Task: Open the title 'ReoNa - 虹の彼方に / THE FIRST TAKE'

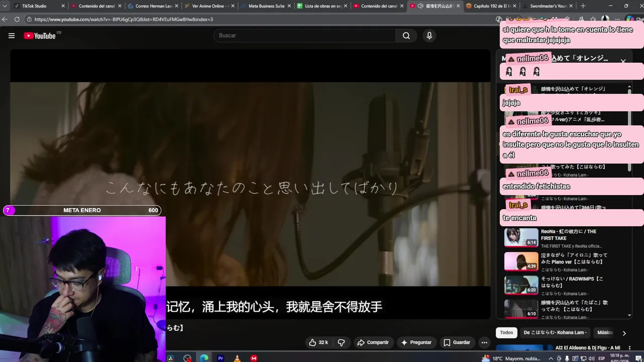Action: [x=569, y=235]
